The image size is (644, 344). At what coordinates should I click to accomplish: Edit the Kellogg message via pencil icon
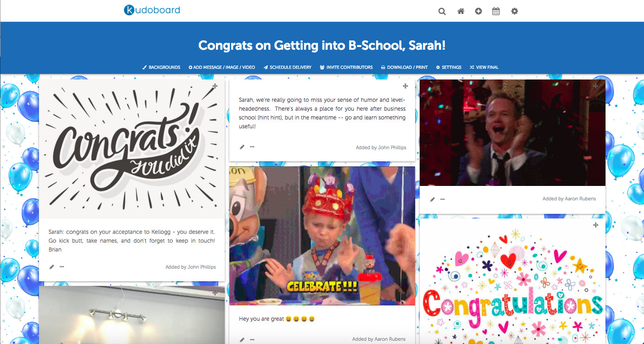tap(52, 267)
